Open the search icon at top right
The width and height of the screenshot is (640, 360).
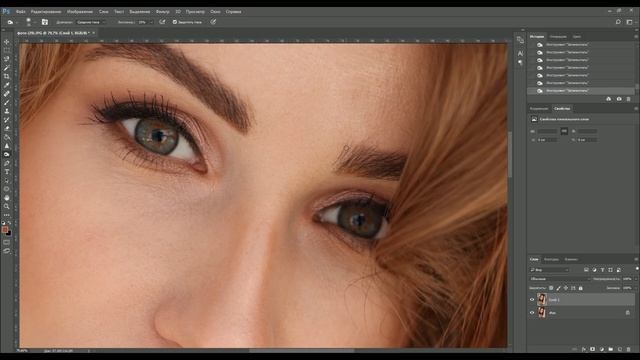click(618, 22)
